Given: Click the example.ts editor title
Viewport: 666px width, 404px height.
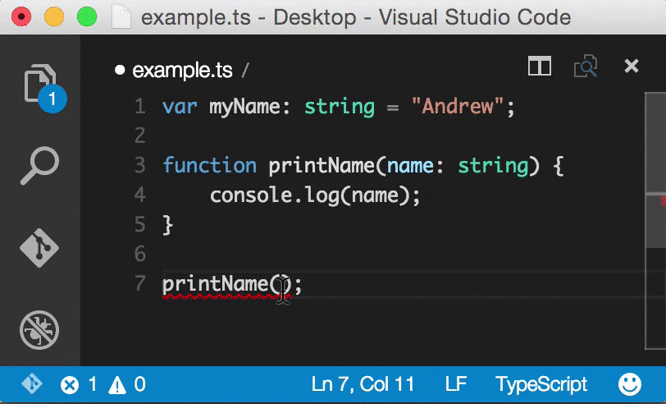Looking at the screenshot, I should pyautogui.click(x=182, y=70).
